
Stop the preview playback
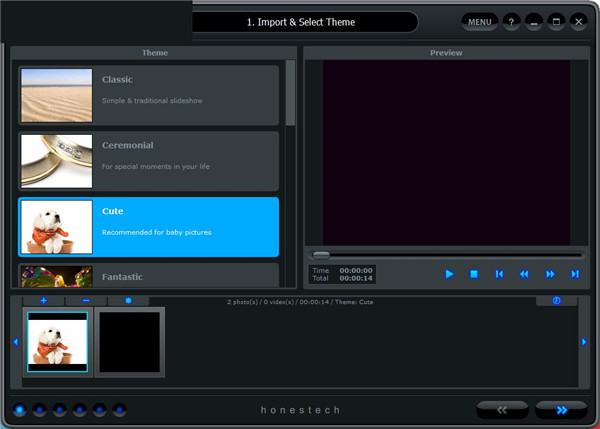(x=474, y=274)
